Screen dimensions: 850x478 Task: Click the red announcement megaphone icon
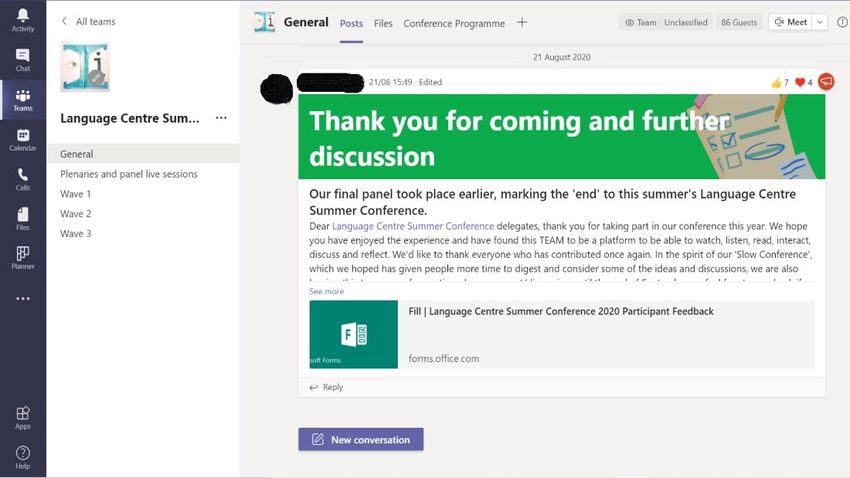click(x=826, y=81)
